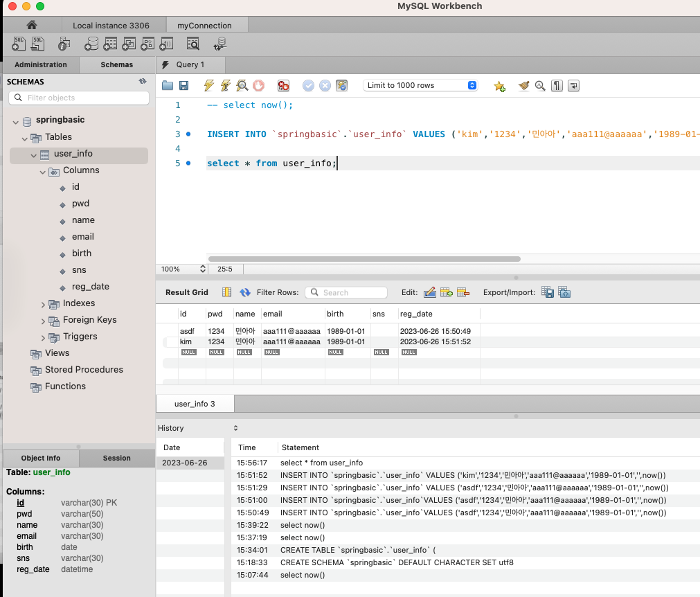Collapse the springbasic schema
The width and height of the screenshot is (700, 597).
click(16, 122)
